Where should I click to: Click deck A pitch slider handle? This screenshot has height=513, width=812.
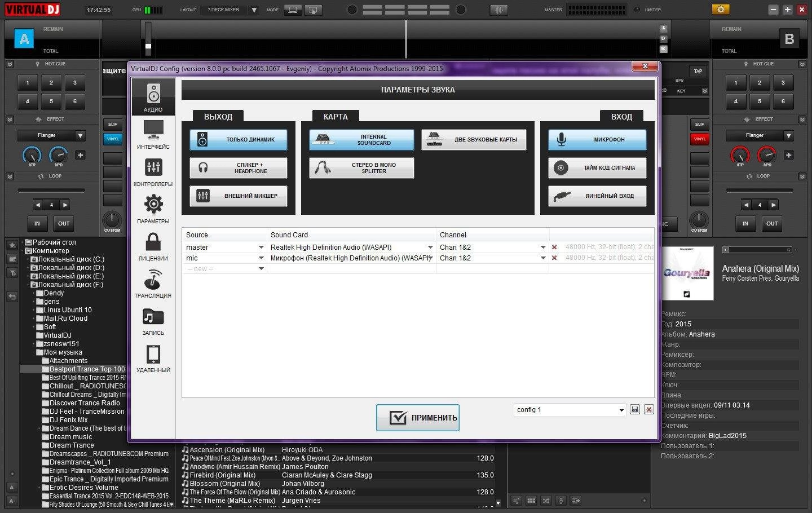coord(148,46)
